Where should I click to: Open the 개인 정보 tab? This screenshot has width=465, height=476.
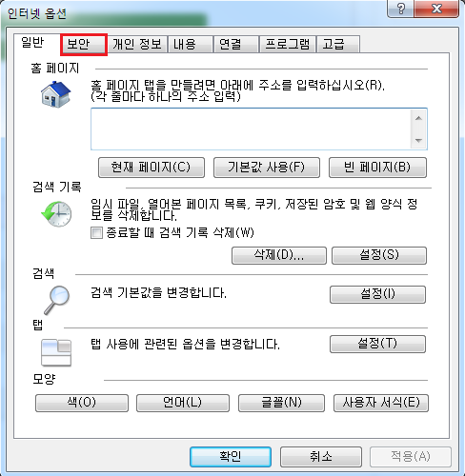point(137,44)
